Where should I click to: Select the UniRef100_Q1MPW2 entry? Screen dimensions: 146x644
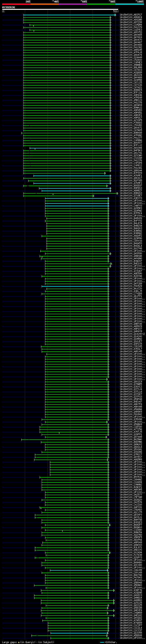click(131, 210)
